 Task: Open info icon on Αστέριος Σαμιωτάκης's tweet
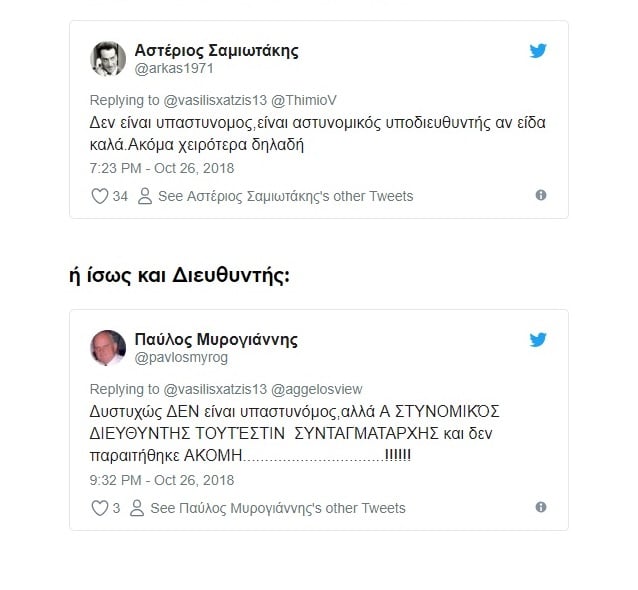[541, 196]
